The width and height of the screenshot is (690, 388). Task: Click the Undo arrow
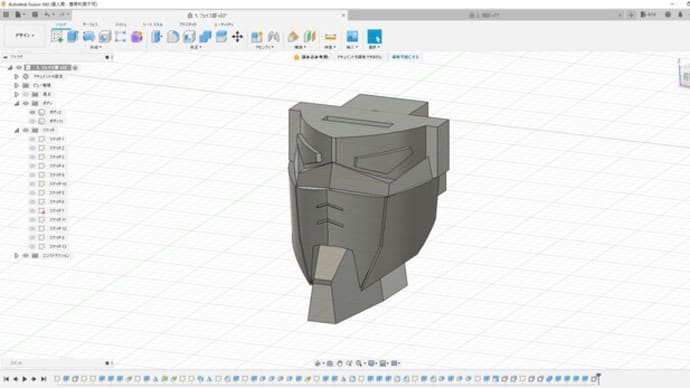pos(48,15)
